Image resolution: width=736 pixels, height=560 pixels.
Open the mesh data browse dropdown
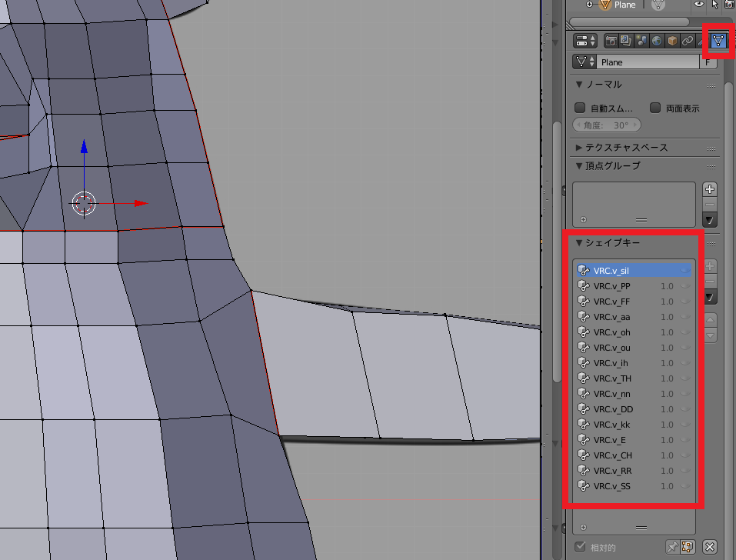coord(584,62)
